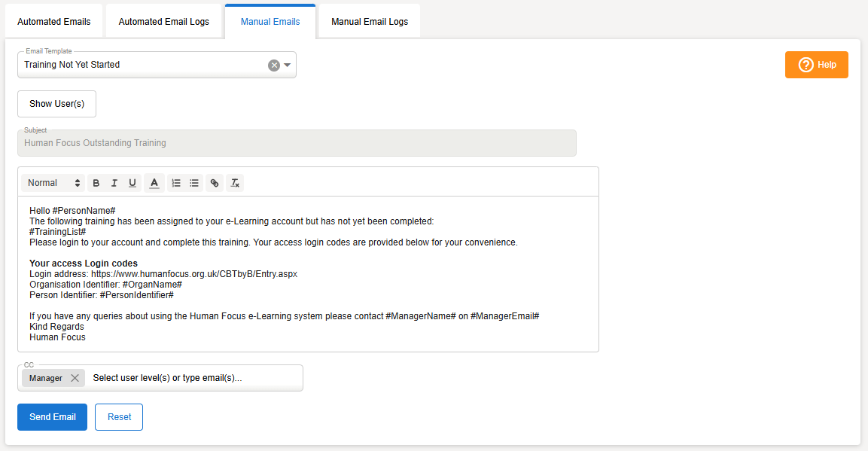The width and height of the screenshot is (868, 451).
Task: Reset the email form
Action: tap(119, 417)
